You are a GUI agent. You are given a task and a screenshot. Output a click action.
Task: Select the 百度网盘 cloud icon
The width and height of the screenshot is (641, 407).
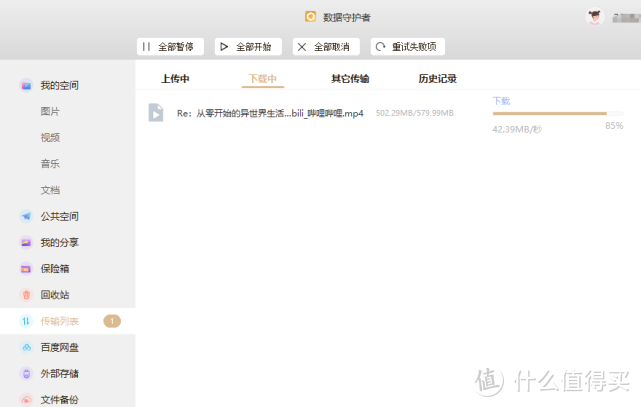click(26, 347)
